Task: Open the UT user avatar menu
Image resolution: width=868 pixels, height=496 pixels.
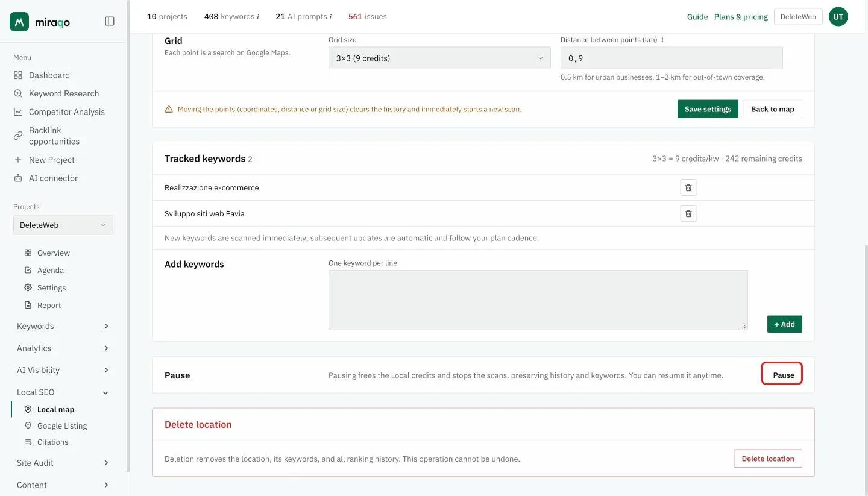Action: [x=838, y=17]
